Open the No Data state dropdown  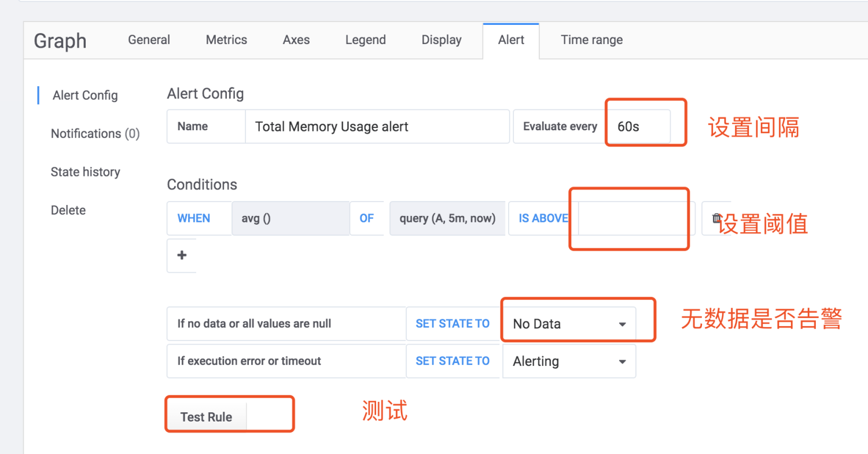coord(569,324)
